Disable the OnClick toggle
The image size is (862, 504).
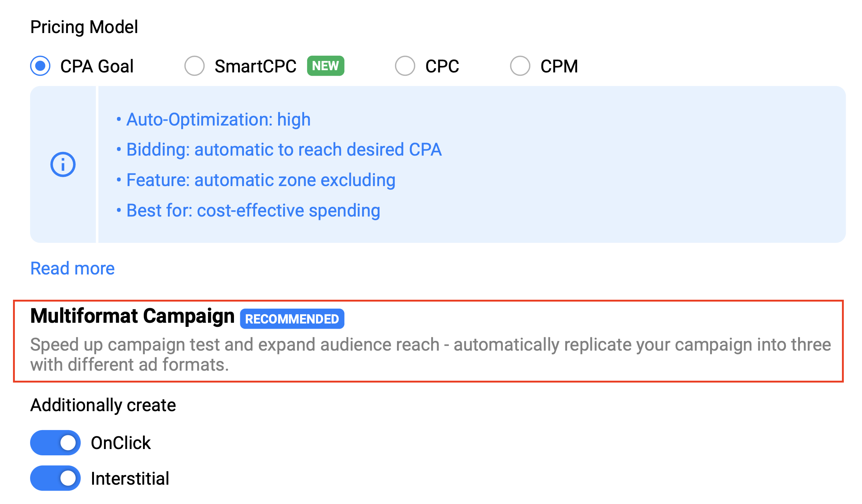coord(55,443)
